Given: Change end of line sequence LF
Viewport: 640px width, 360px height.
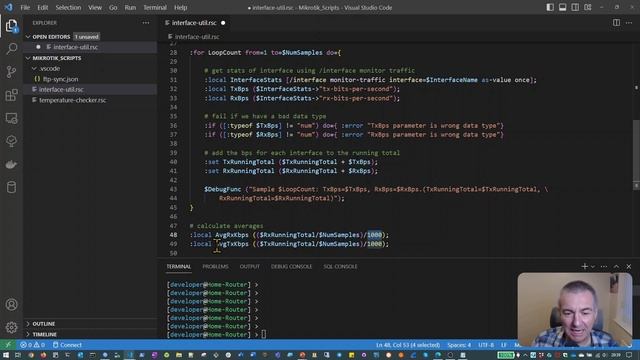Looking at the screenshot, I should (x=504, y=345).
